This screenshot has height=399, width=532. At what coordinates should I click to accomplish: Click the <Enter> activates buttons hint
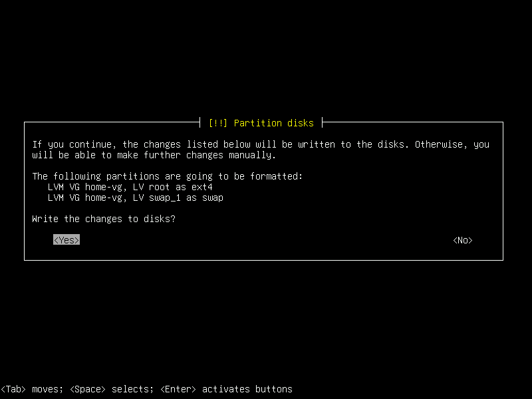226,389
